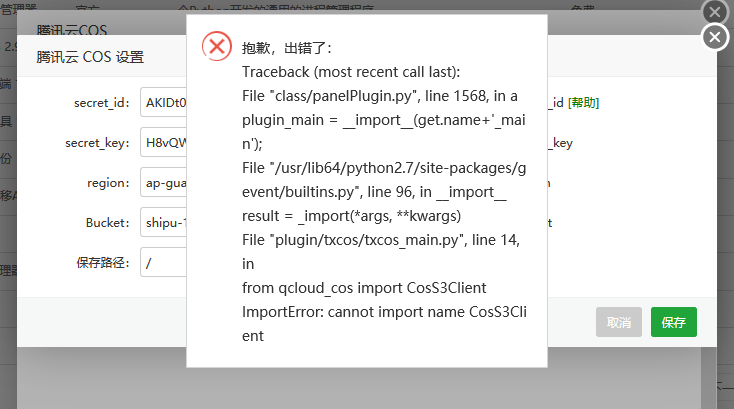Image resolution: width=734 pixels, height=409 pixels.
Task: Click the secret_id input field
Action: click(163, 102)
